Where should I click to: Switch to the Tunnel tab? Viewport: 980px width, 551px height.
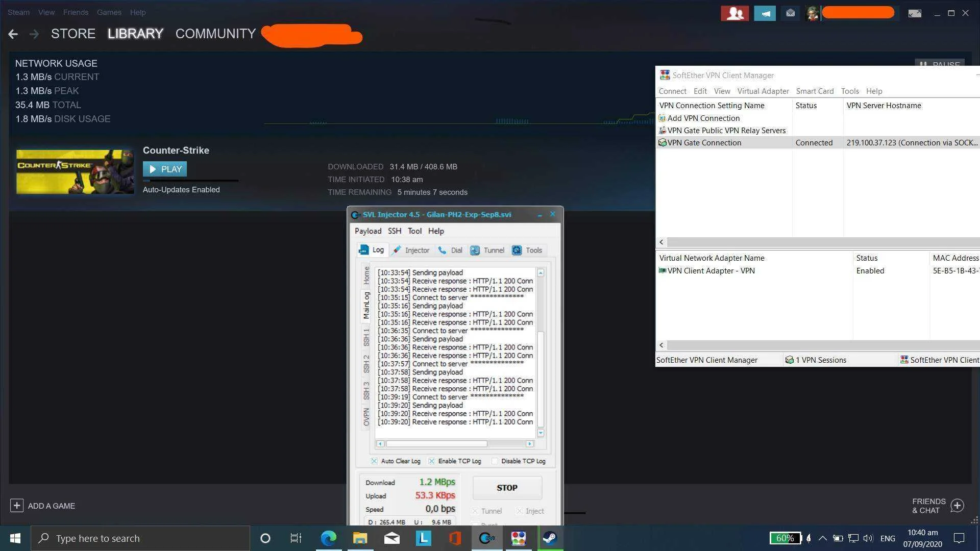[487, 250]
